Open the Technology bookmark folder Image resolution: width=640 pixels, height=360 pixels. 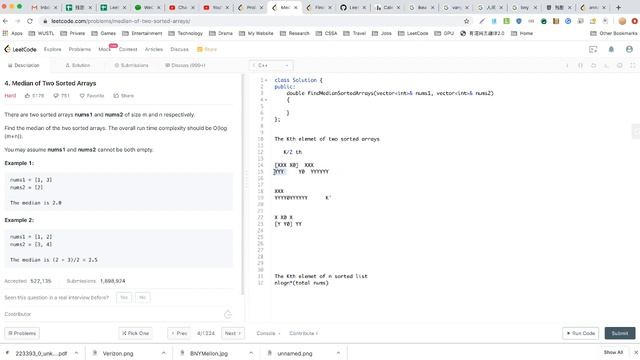(186, 33)
